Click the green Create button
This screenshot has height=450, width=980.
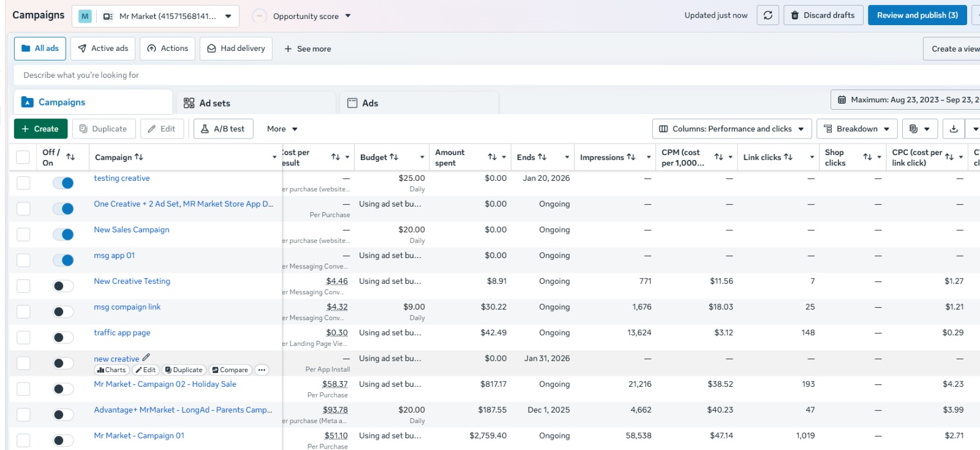click(x=40, y=129)
